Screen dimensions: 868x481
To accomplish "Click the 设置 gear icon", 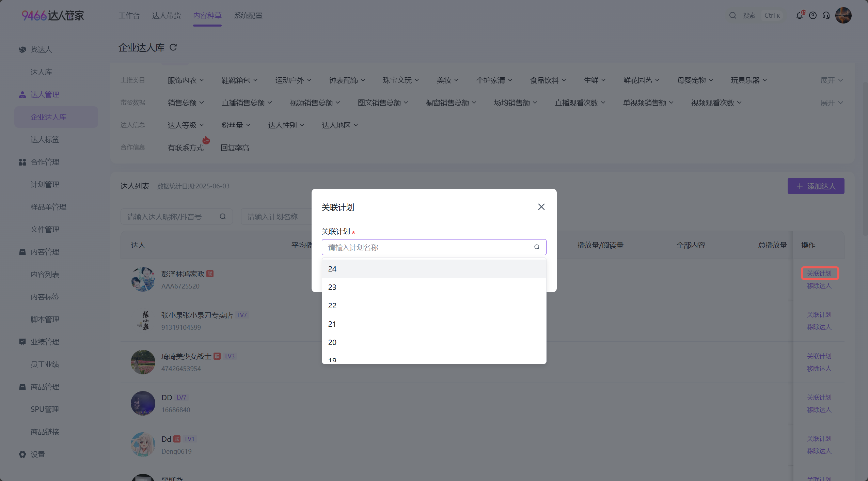I will [22, 454].
